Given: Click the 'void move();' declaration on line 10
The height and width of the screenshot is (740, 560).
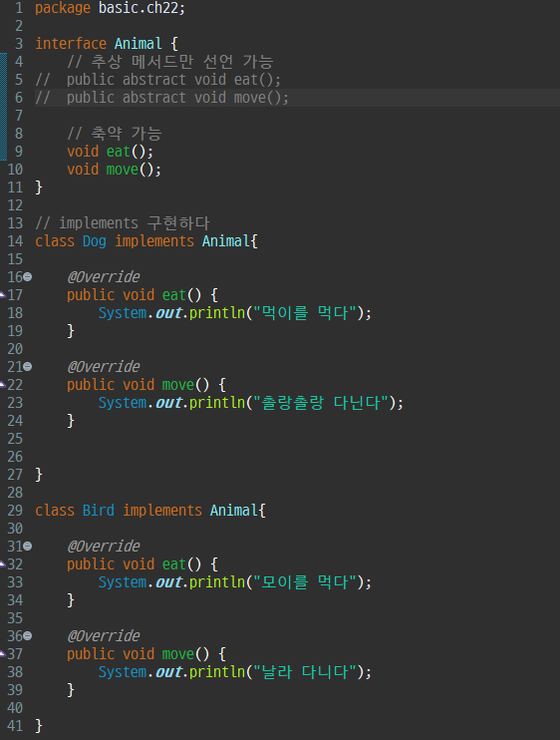Looking at the screenshot, I should tap(114, 170).
